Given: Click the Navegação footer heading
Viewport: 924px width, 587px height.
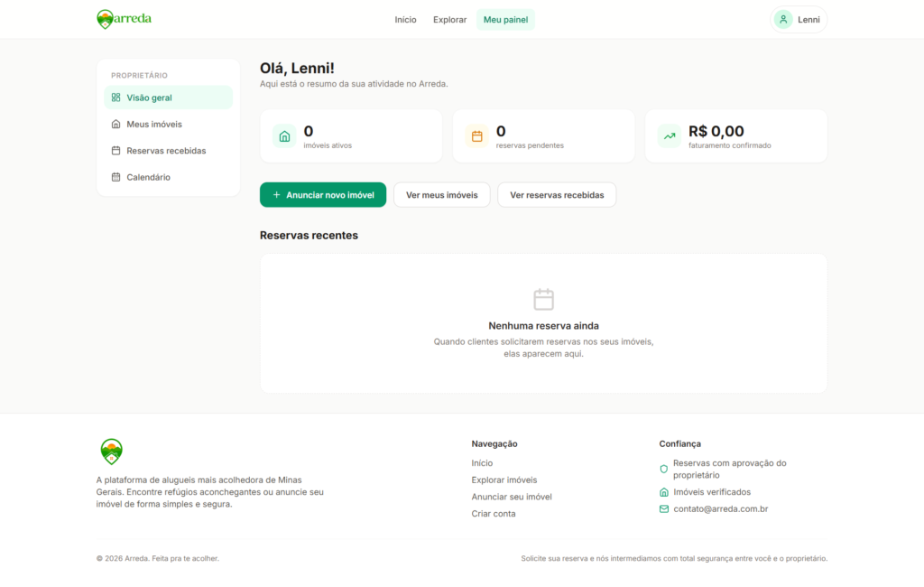Looking at the screenshot, I should point(494,443).
